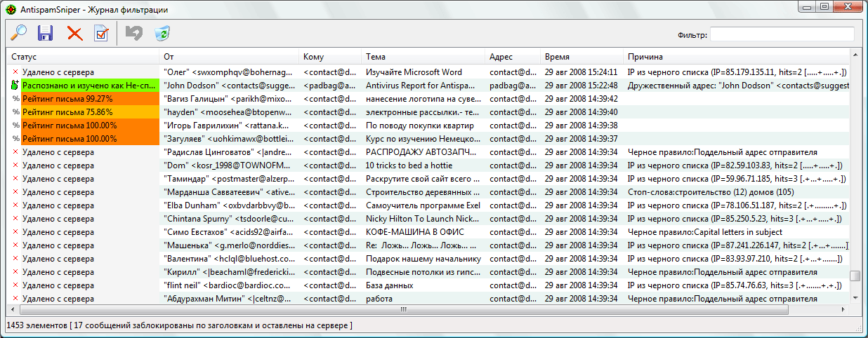The height and width of the screenshot is (338, 868).
Task: Click red X icon in "Валентина" row
Action: tap(15, 258)
